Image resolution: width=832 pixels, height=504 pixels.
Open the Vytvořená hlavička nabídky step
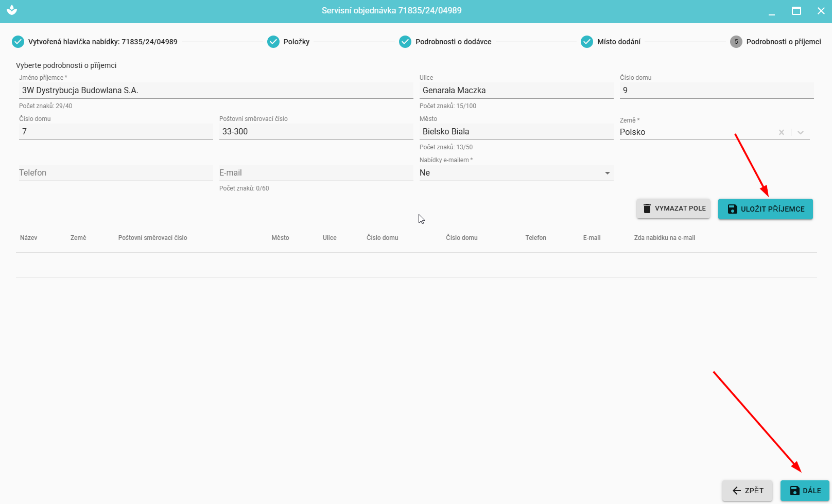click(x=102, y=42)
